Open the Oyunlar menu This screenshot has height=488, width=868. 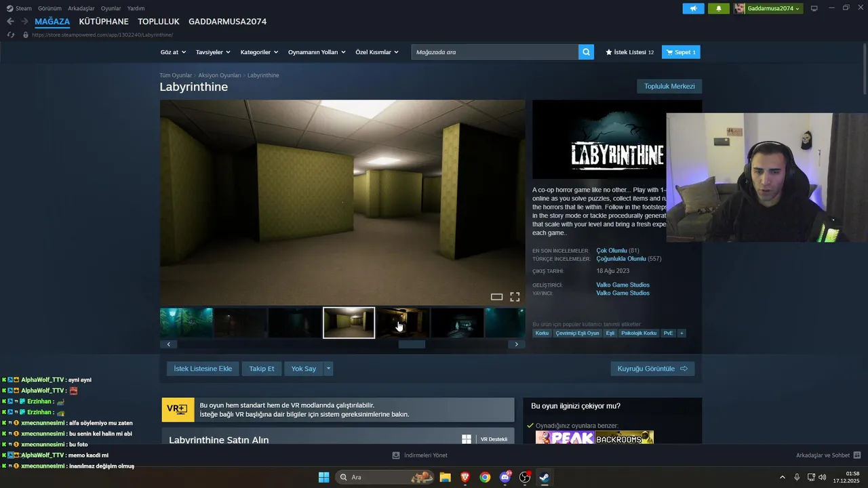(x=111, y=8)
